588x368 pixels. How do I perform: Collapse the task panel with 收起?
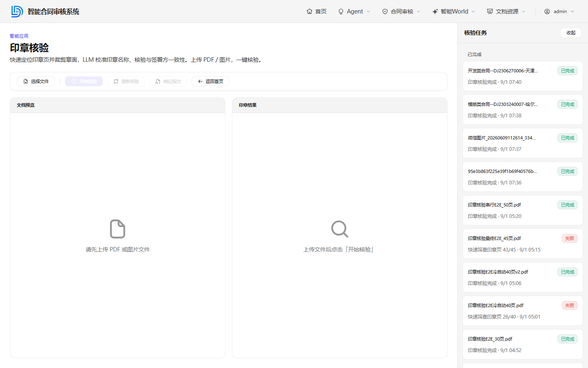[571, 33]
